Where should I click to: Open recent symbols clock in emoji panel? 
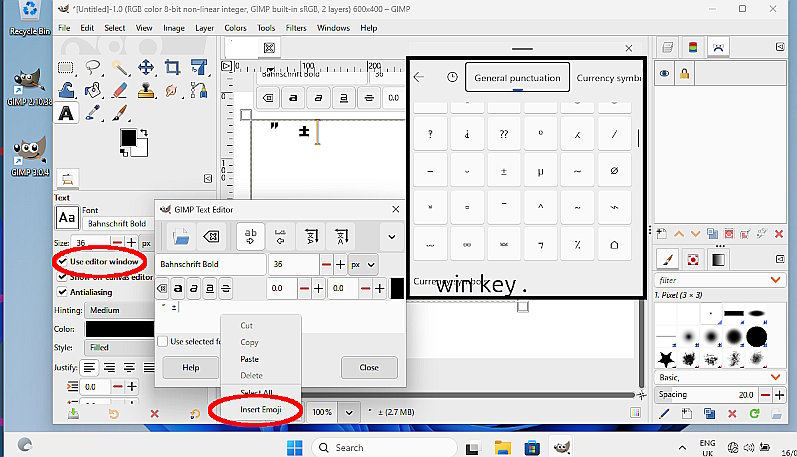pos(452,77)
